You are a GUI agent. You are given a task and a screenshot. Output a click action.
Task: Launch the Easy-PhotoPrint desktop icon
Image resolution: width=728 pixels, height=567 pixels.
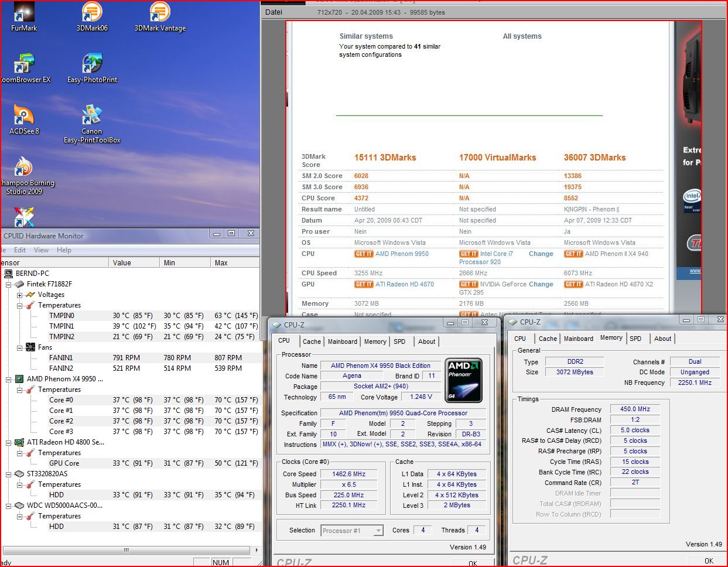click(92, 64)
